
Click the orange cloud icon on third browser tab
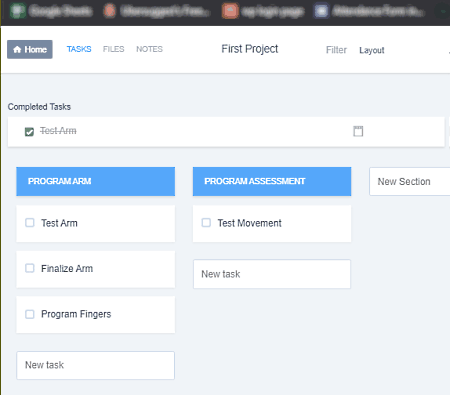point(230,11)
